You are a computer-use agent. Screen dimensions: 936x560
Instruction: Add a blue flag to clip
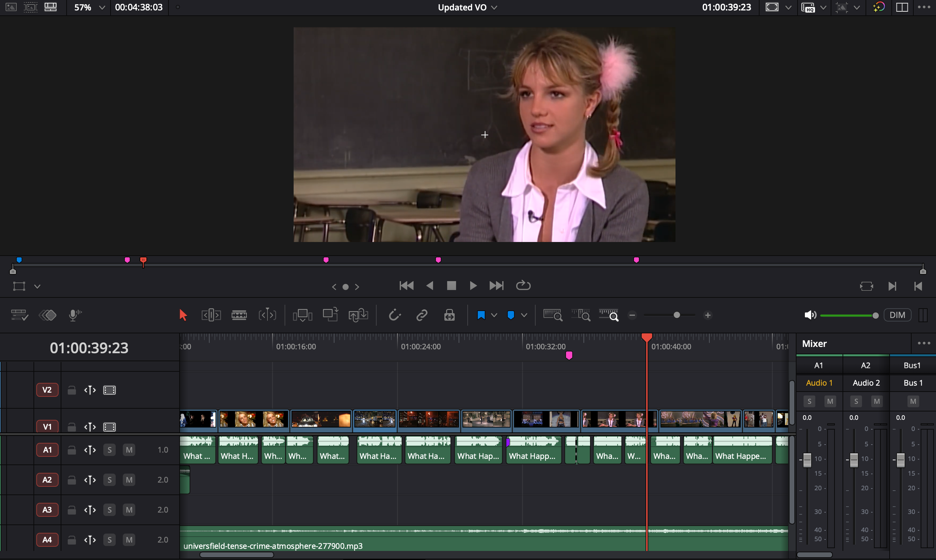481,315
